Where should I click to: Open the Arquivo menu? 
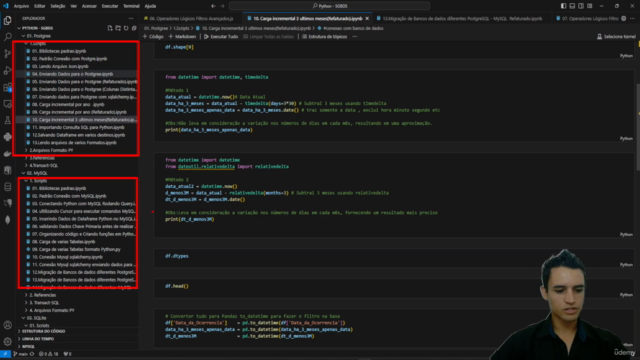[21, 6]
